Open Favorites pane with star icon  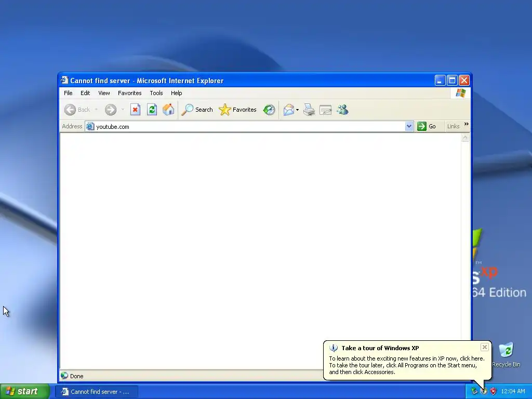[237, 110]
